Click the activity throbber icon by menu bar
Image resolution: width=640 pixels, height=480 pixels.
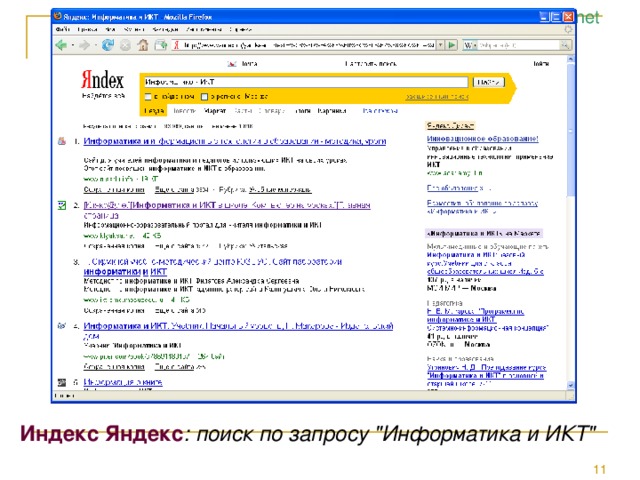[568, 29]
